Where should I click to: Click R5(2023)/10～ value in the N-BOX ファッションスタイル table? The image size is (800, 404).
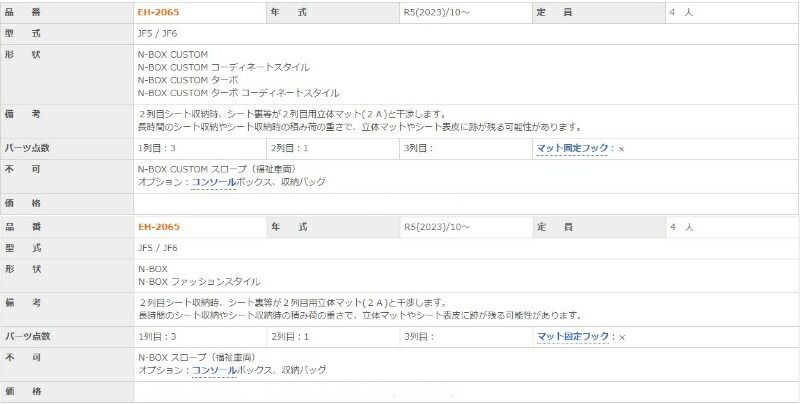(437, 227)
